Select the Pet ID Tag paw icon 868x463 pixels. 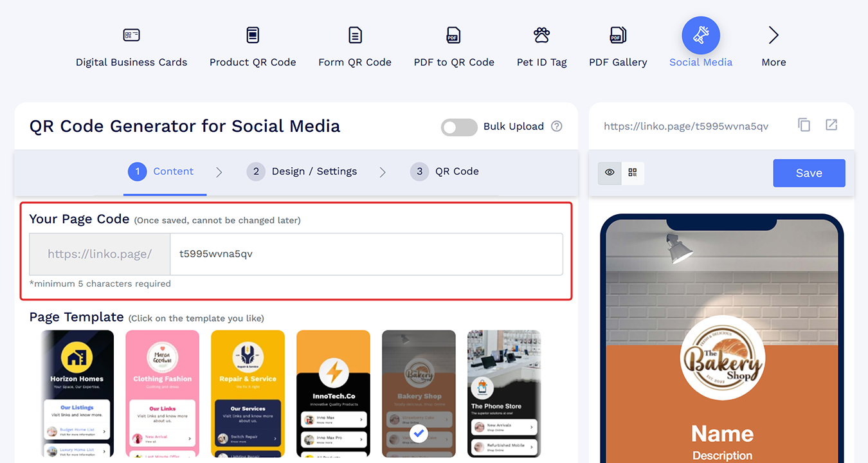pyautogui.click(x=541, y=35)
